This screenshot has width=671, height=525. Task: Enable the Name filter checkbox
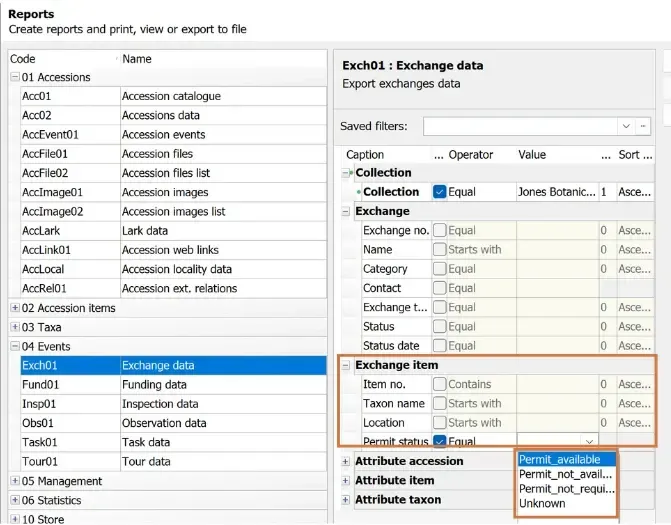439,249
